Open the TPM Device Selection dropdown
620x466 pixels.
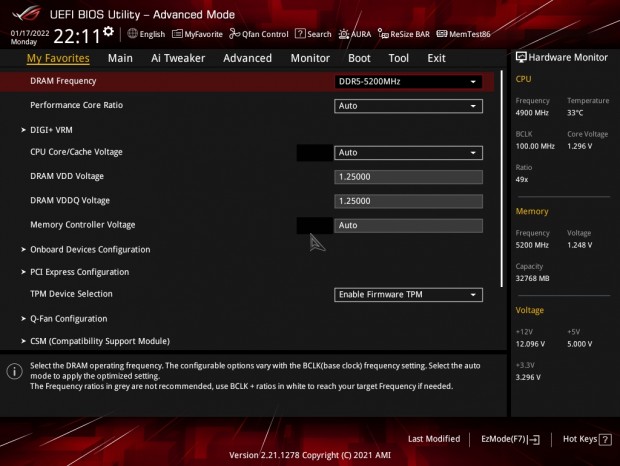tap(408, 295)
